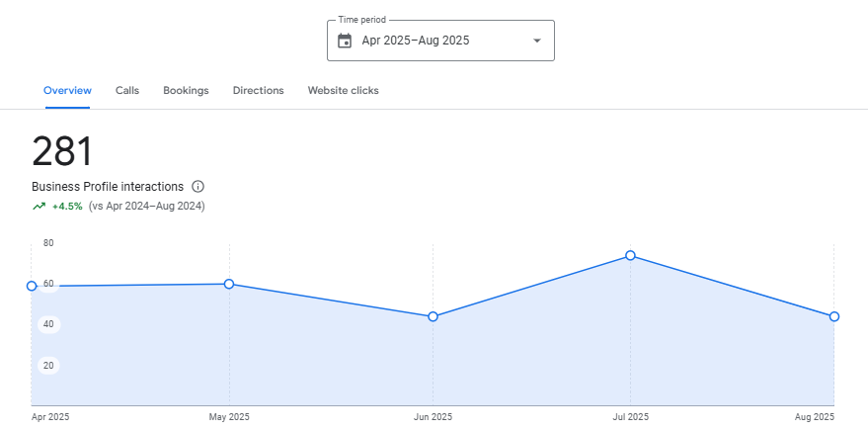The height and width of the screenshot is (431, 868).
Task: Click the Jul 2025 x-axis label
Action: coord(630,417)
